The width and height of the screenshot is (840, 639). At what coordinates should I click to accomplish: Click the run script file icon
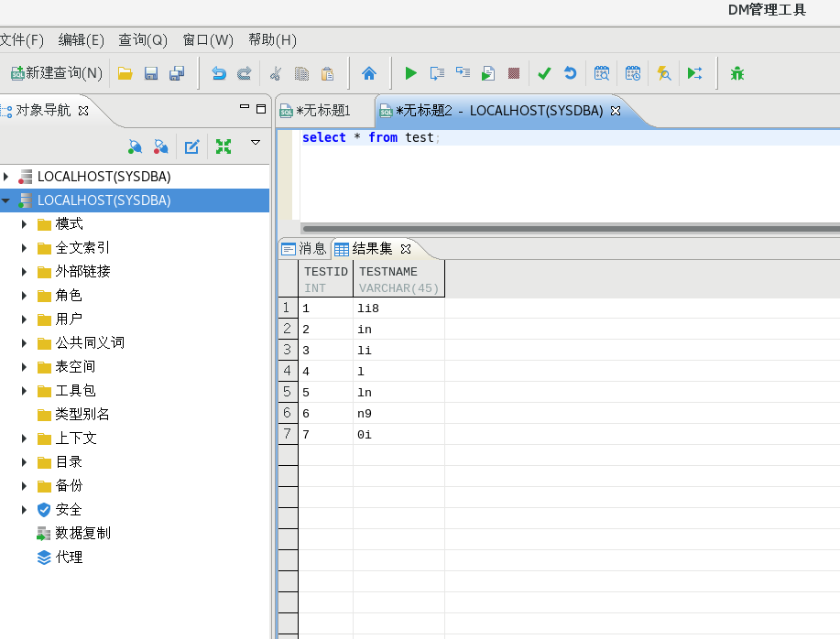click(x=488, y=73)
